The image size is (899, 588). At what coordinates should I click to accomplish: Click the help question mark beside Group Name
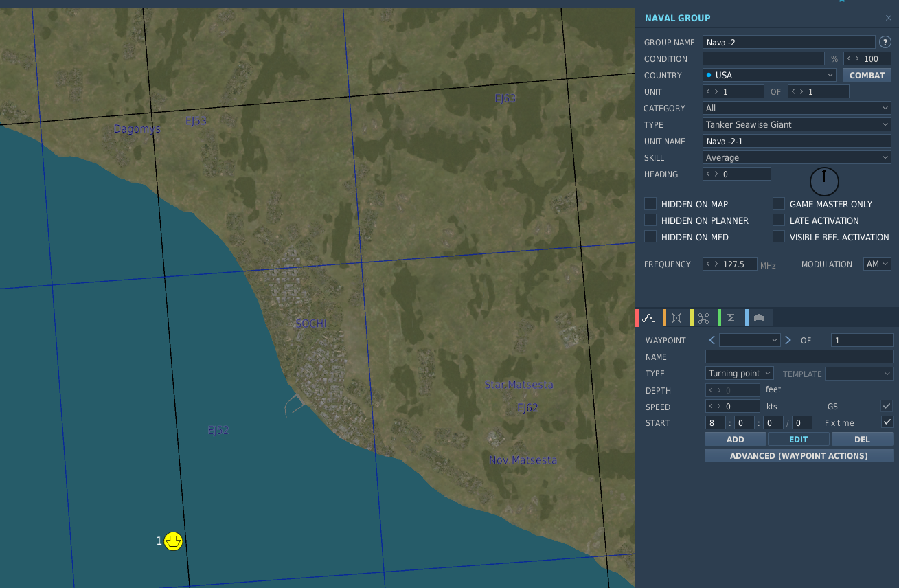pyautogui.click(x=885, y=42)
